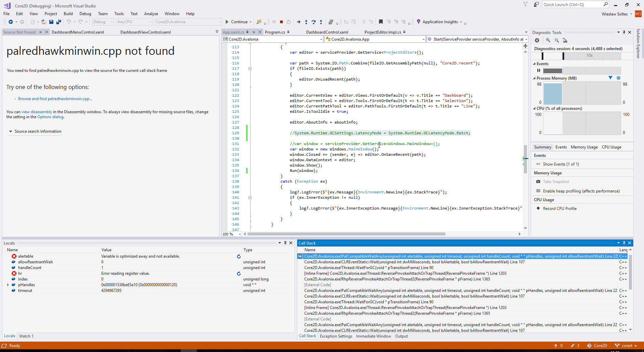Click the Step Over arrow icon
The height and width of the screenshot is (352, 644).
(x=314, y=22)
